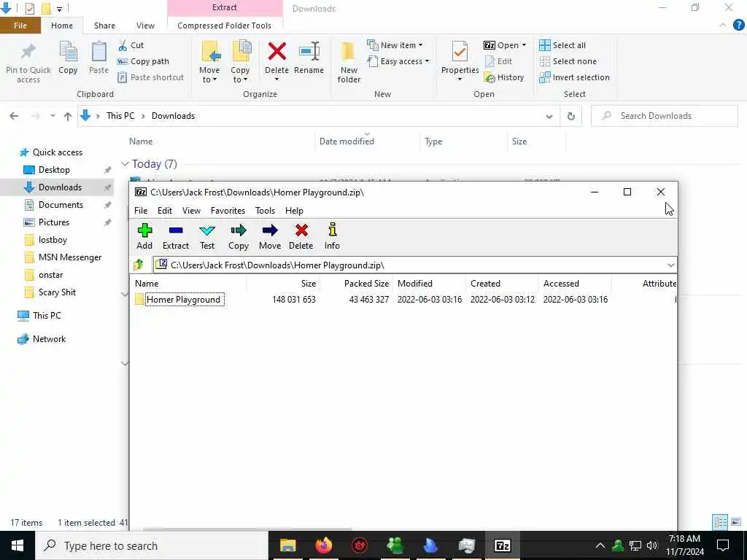The image size is (747, 560).
Task: Click the Search Downloads field
Action: [x=664, y=116]
